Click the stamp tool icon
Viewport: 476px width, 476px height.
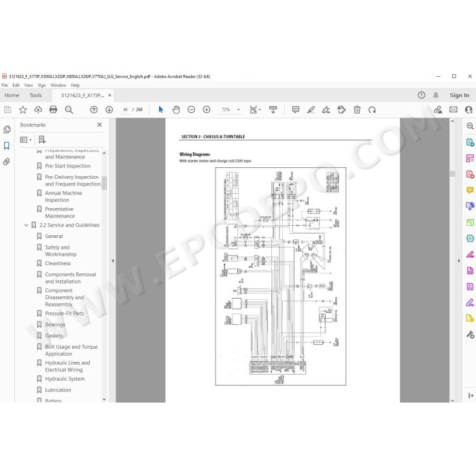coord(341,109)
